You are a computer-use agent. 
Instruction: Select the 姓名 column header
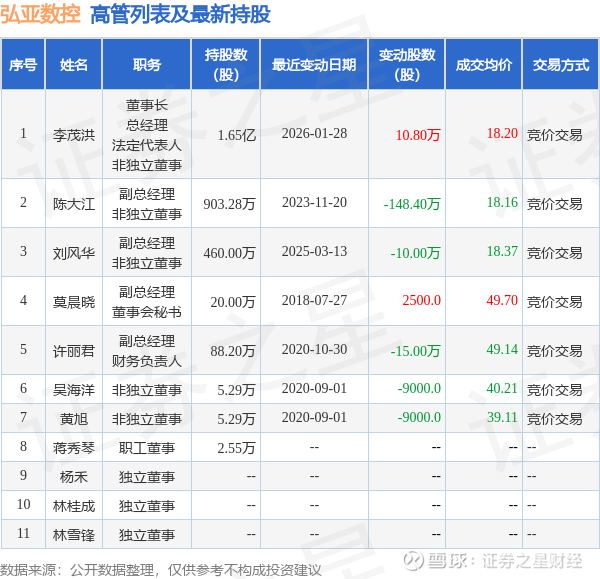[x=74, y=65]
